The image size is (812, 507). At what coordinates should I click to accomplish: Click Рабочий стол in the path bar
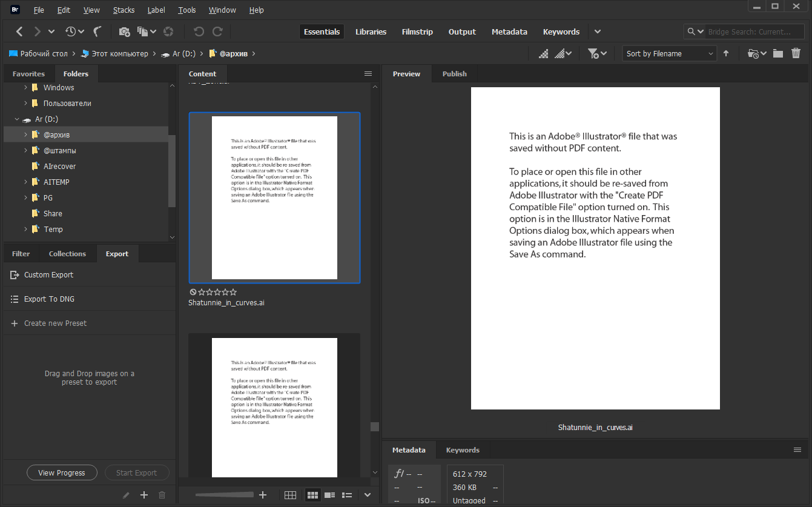click(38, 53)
